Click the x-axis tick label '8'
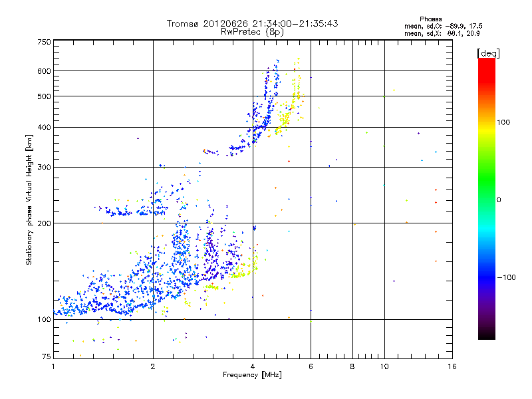The height and width of the screenshot is (399, 532). pyautogui.click(x=352, y=366)
